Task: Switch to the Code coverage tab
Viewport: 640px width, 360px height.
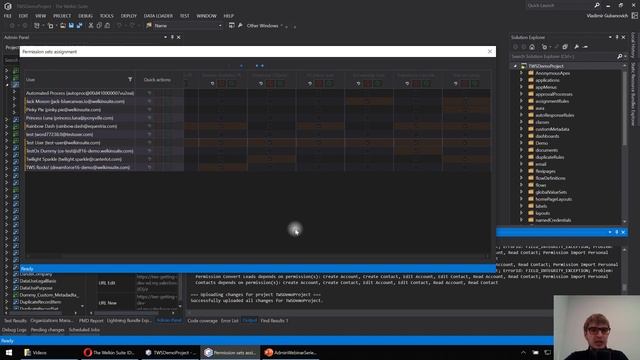Action: (202, 321)
